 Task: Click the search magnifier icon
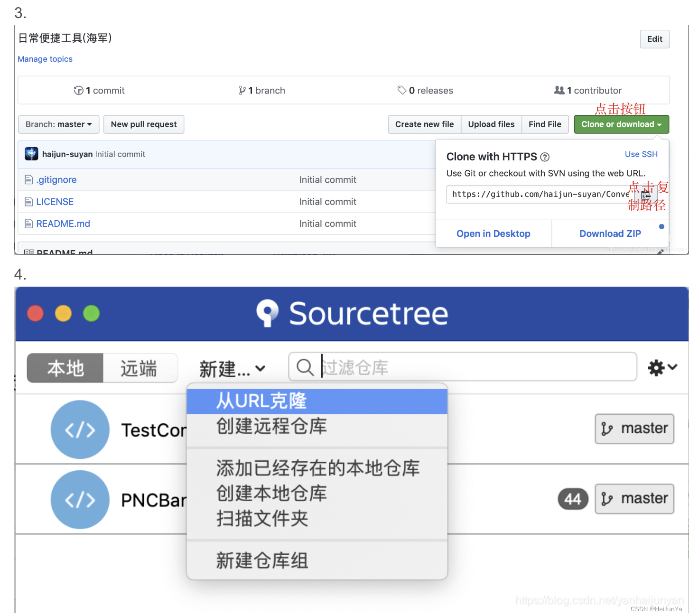click(305, 367)
